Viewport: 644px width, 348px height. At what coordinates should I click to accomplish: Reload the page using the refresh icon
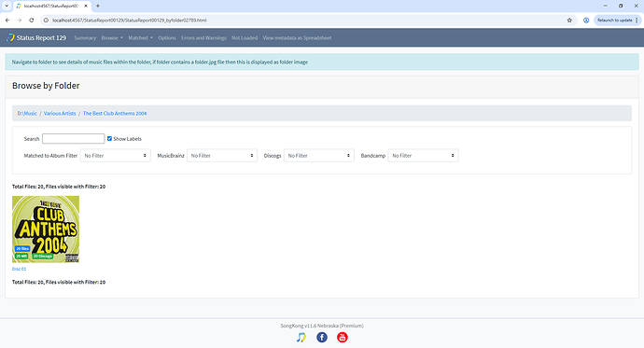(x=31, y=21)
